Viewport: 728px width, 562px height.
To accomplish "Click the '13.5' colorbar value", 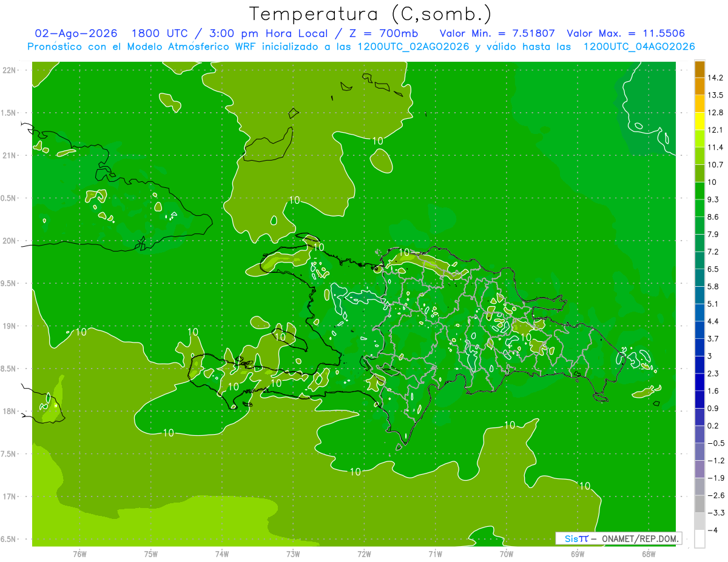I will [x=716, y=95].
